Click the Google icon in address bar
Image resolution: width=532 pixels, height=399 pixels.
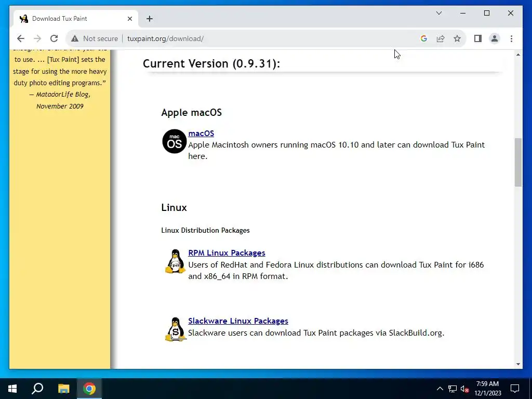tap(424, 38)
